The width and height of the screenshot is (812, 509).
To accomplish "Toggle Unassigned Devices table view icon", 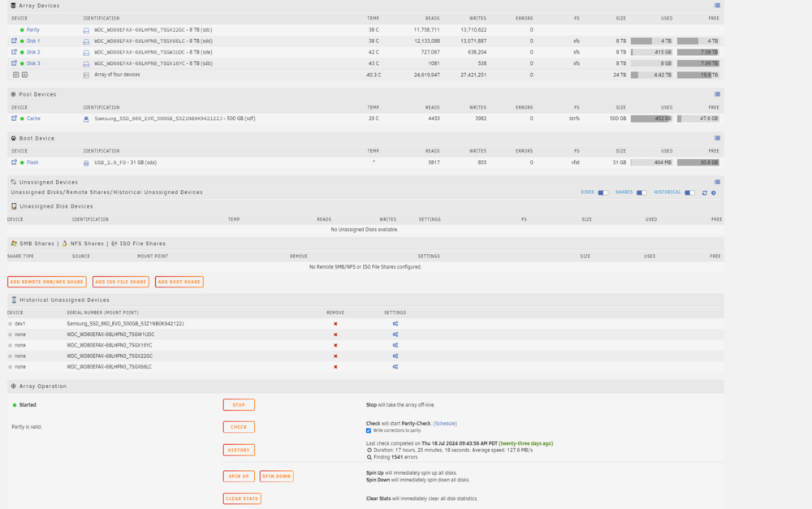I will (717, 183).
